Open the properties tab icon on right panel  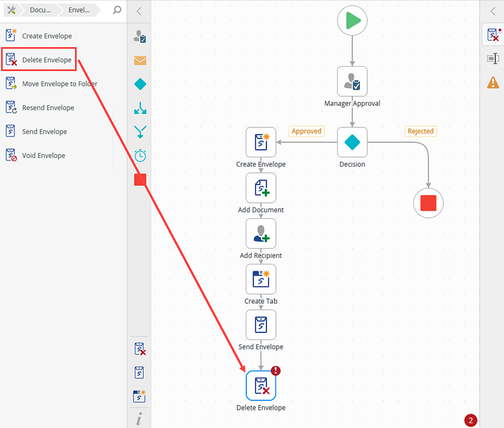pyautogui.click(x=493, y=59)
